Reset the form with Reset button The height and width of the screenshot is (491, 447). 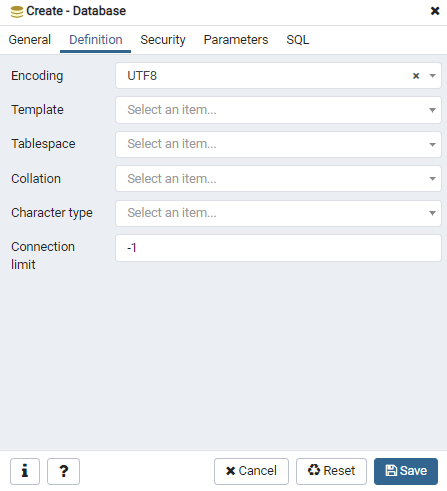click(331, 471)
